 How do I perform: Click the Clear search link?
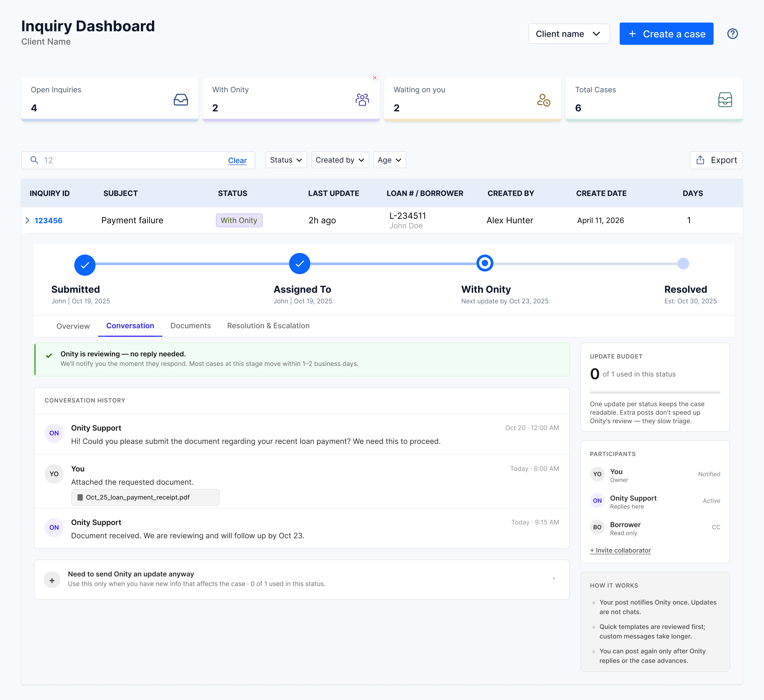237,160
